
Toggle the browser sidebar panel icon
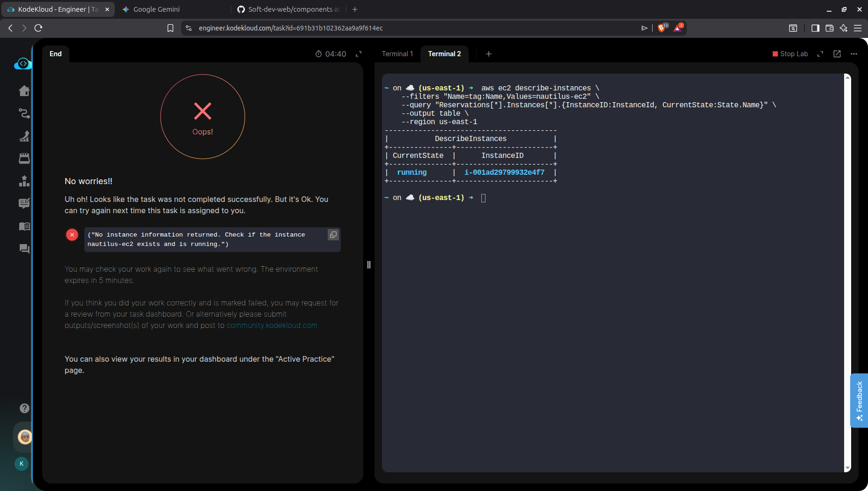pos(815,28)
